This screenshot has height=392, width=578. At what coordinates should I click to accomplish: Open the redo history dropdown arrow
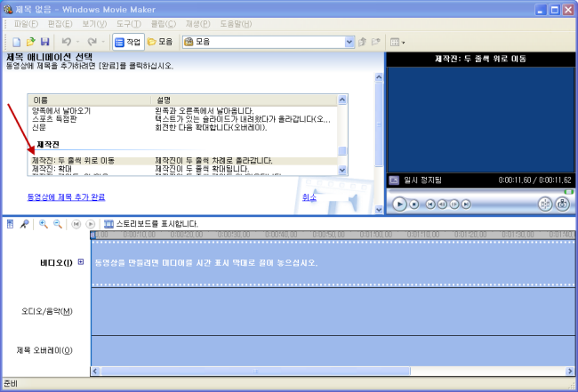103,42
